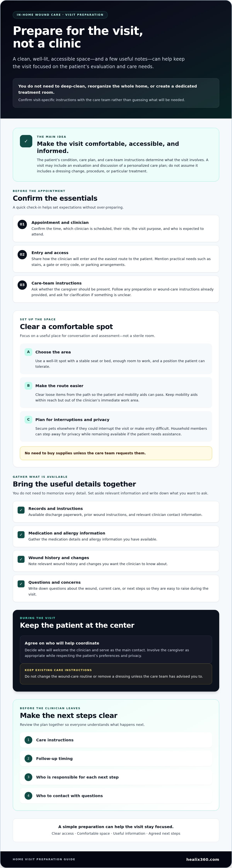Viewport: 232px width, 868px height.
Task: Click the number 1 Care instructions circle
Action: (28, 740)
